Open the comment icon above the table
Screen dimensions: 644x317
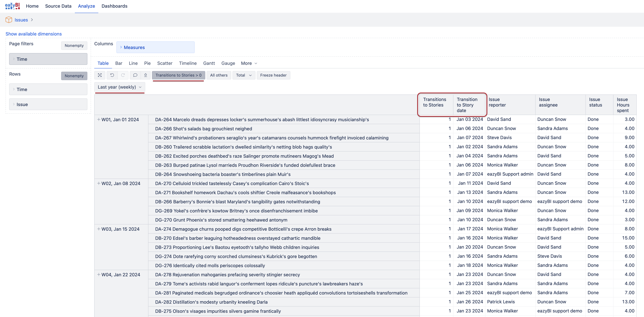click(135, 75)
